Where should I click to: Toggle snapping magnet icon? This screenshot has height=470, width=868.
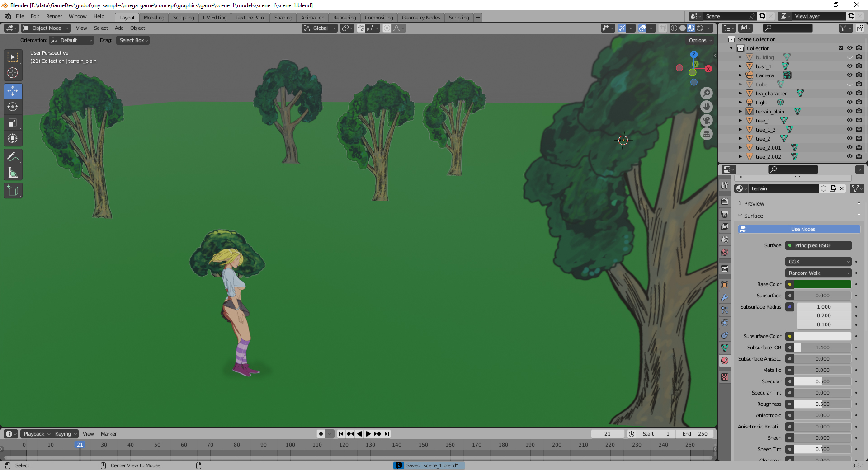pos(361,28)
